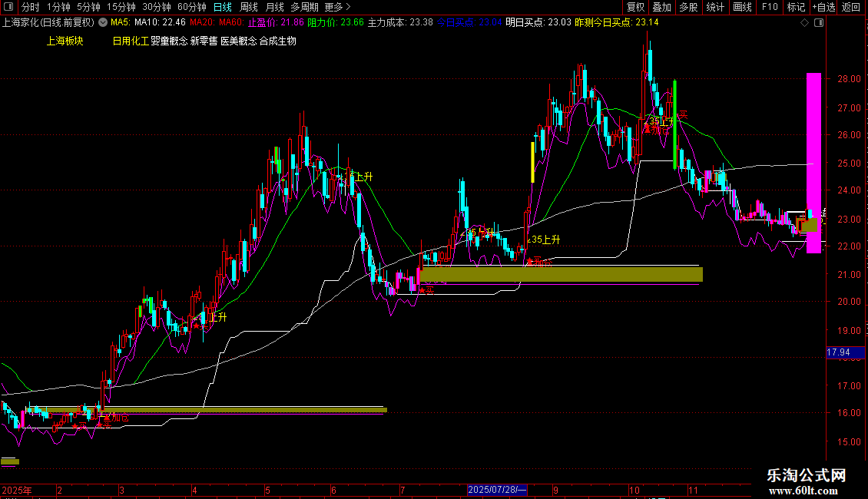Image resolution: width=868 pixels, height=499 pixels.
Task: Click the 叠加 overlay button
Action: [661, 7]
